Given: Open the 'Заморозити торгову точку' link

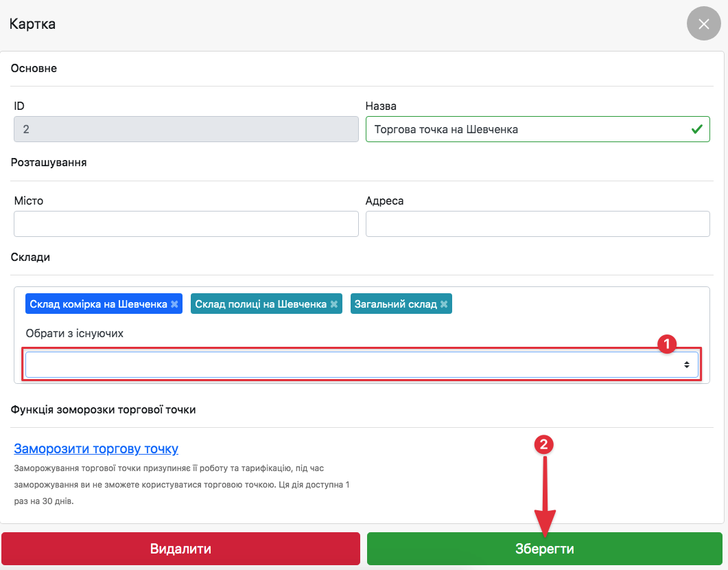Looking at the screenshot, I should pos(96,449).
